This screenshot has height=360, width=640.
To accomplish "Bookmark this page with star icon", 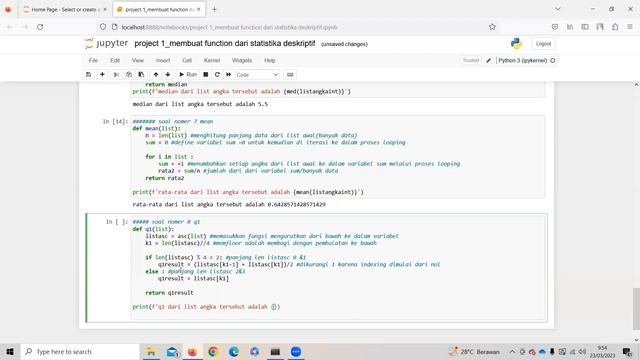I will pyautogui.click(x=492, y=27).
